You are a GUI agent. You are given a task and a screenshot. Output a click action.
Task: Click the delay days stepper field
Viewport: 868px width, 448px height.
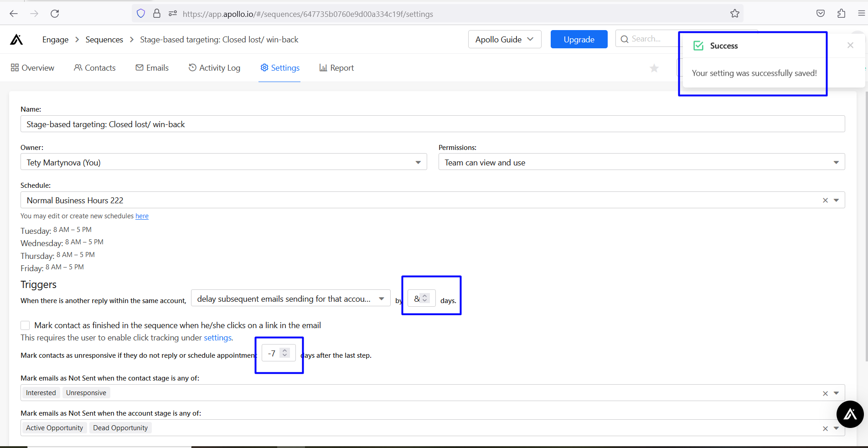(x=422, y=299)
